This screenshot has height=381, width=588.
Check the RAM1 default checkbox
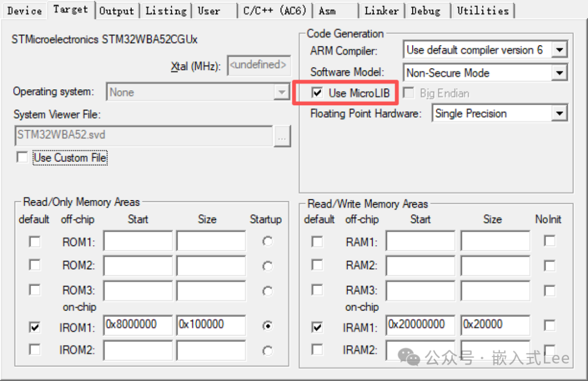pyautogui.click(x=317, y=241)
